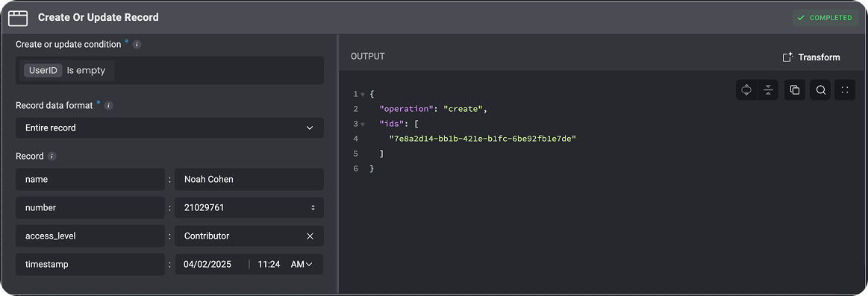Click the number field stepper arrows
868x296 pixels.
tap(313, 207)
